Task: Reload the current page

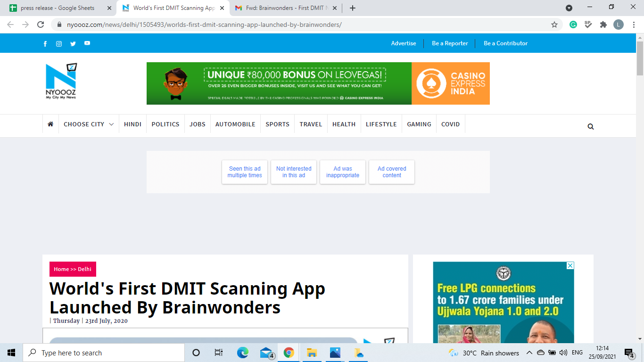Action: [41, 25]
